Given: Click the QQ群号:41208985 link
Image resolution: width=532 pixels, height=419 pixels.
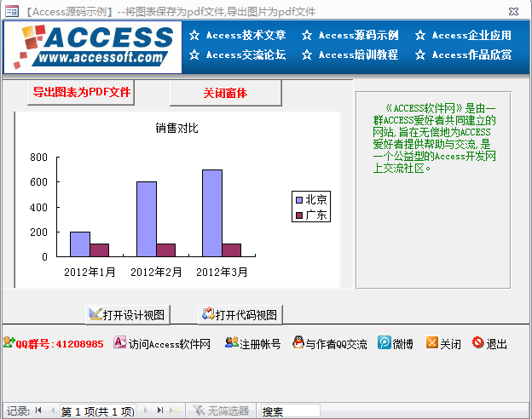Looking at the screenshot, I should [60, 344].
